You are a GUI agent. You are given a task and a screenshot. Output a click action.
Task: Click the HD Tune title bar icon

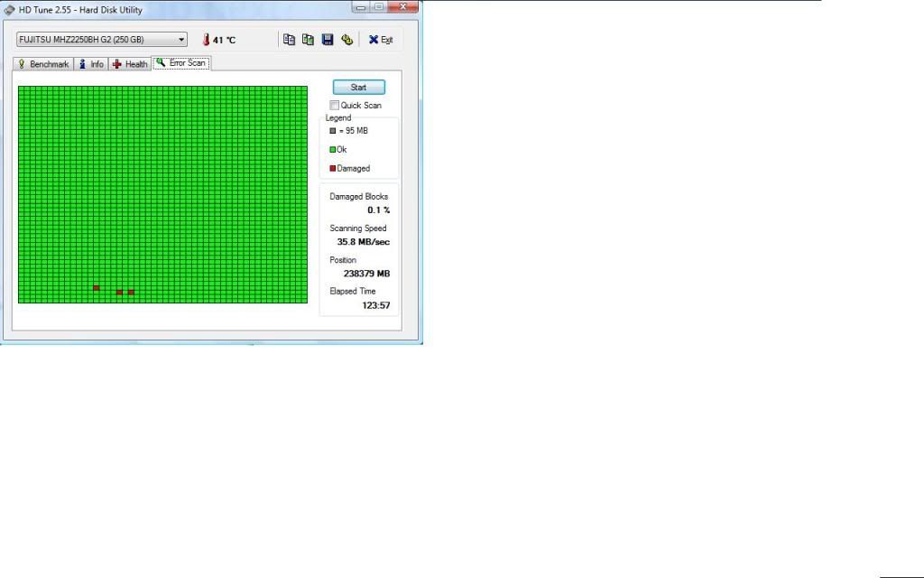(x=9, y=10)
